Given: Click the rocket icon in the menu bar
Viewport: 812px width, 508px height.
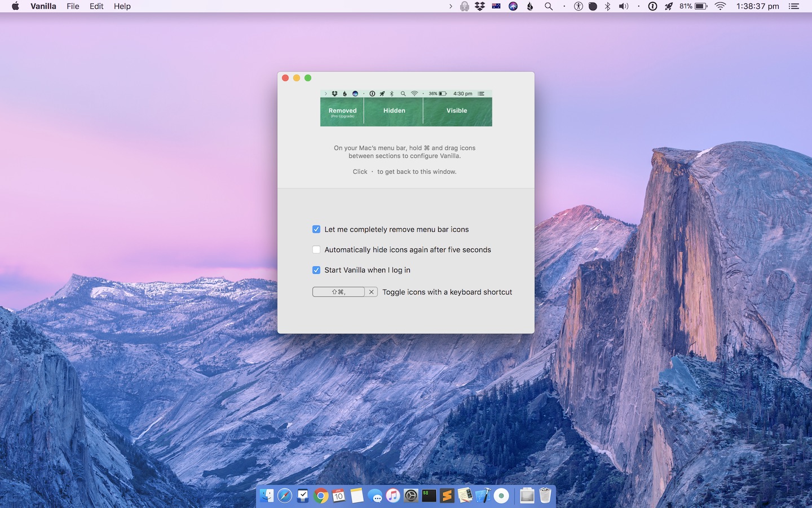Looking at the screenshot, I should coord(669,6).
